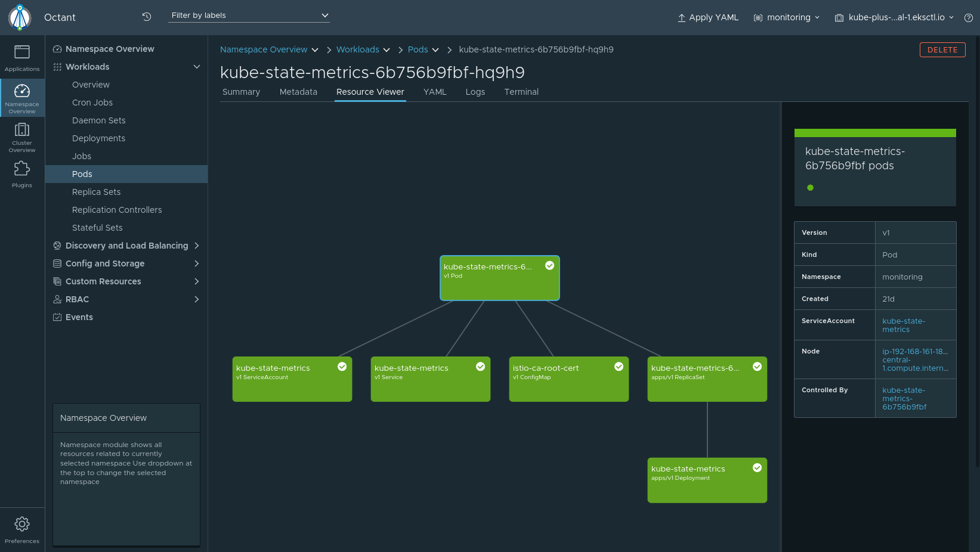Screen dimensions: 980x552
Task: Click the help question mark icon
Action: pyautogui.click(x=969, y=18)
